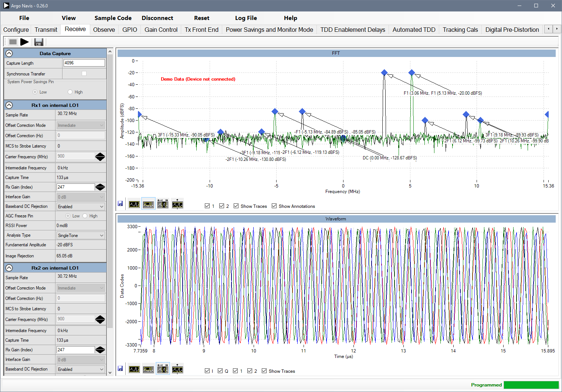This screenshot has height=392, width=562.
Task: Click the left panel scrollbar down arrow
Action: coord(110,372)
